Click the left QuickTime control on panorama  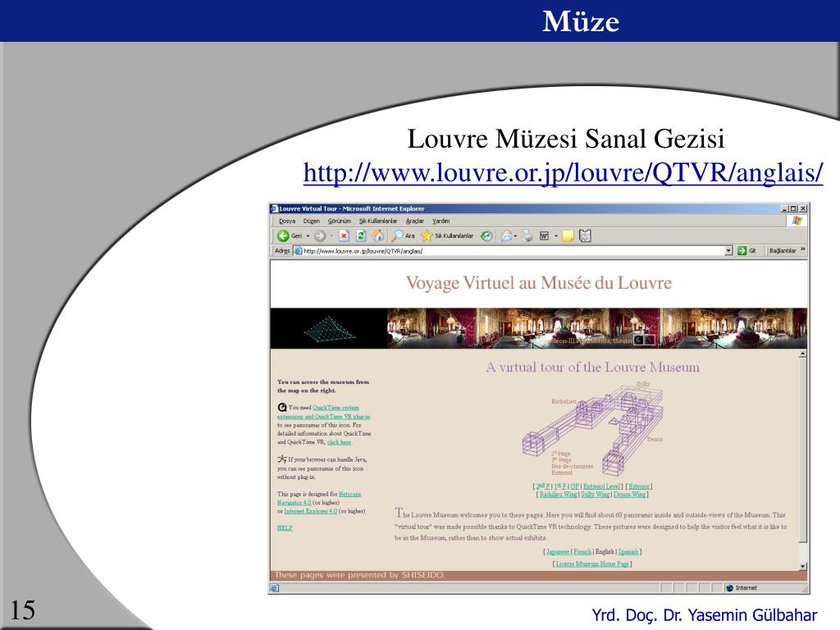coord(638,340)
